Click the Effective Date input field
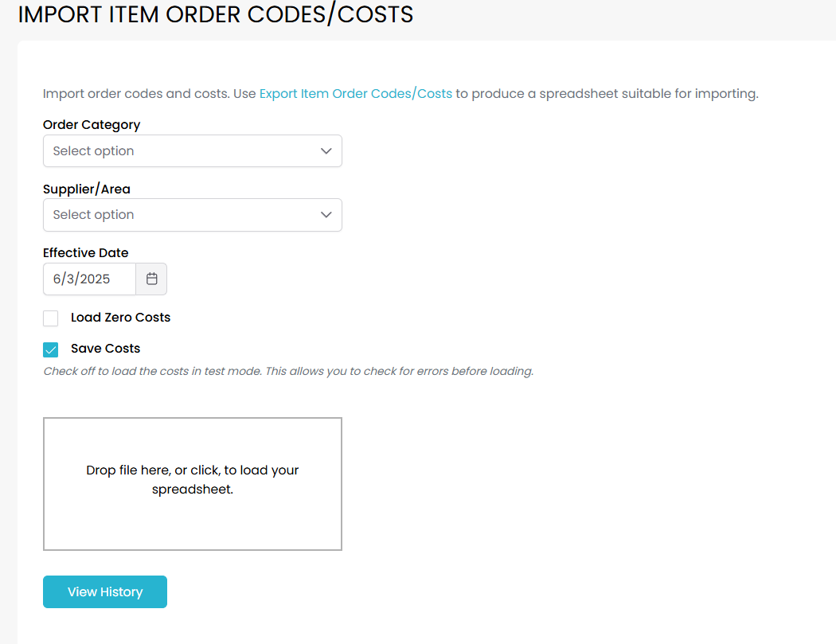The height and width of the screenshot is (644, 836). [88, 279]
